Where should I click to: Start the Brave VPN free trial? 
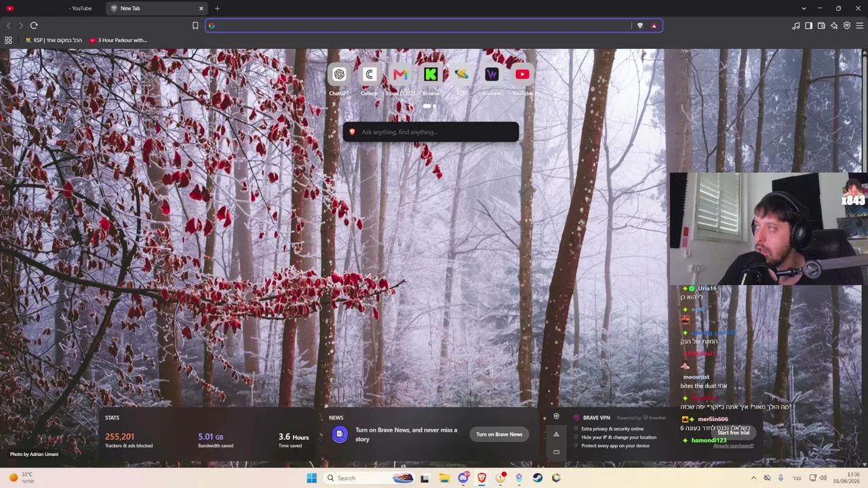(734, 432)
